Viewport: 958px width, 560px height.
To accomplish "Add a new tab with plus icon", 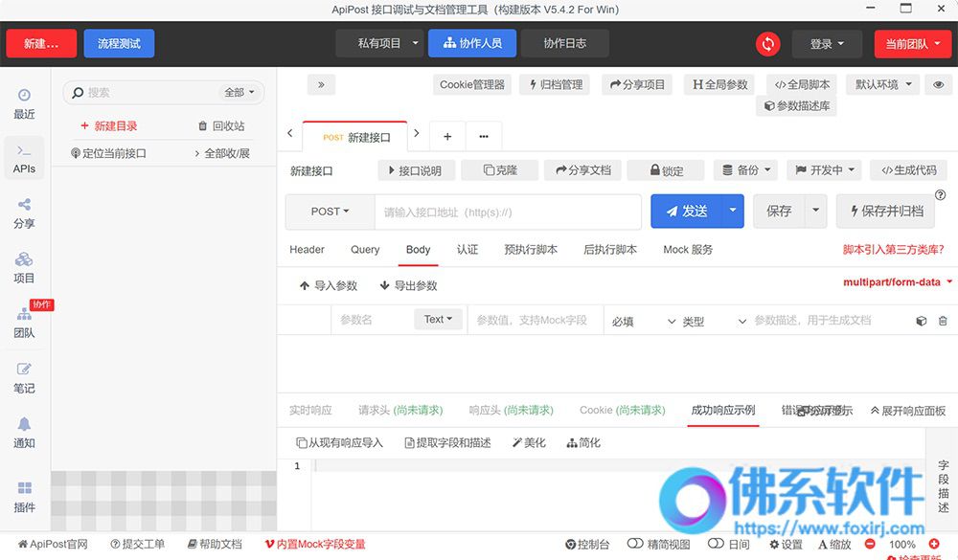I will [x=447, y=136].
